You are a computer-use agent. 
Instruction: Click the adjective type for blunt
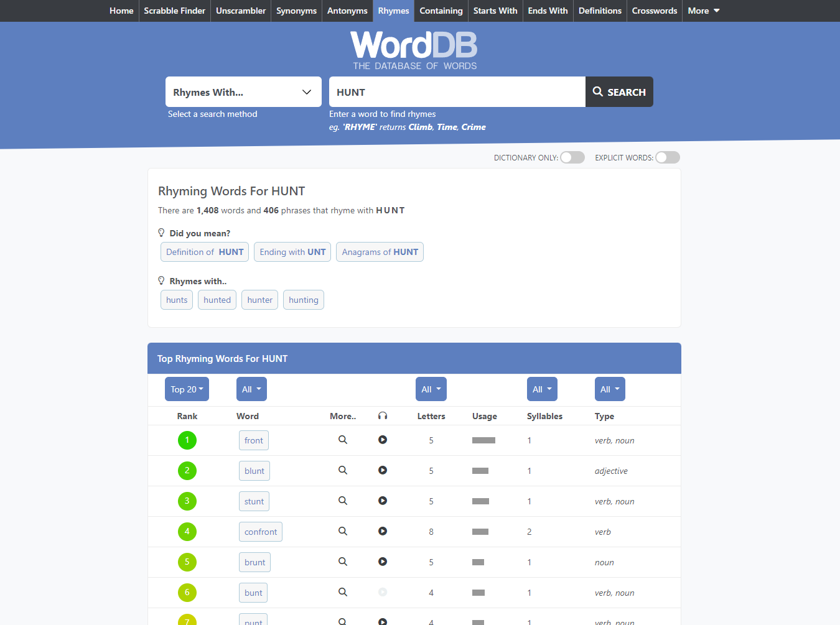[x=611, y=471]
